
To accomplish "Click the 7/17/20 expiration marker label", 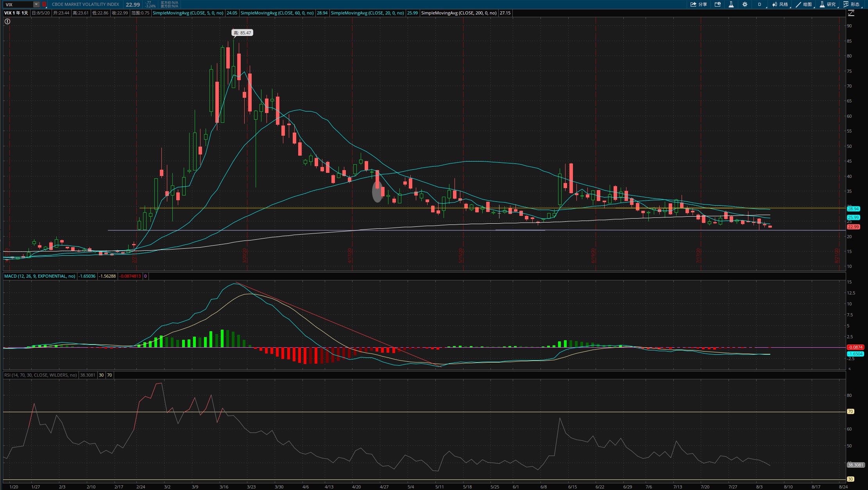I will click(x=698, y=255).
